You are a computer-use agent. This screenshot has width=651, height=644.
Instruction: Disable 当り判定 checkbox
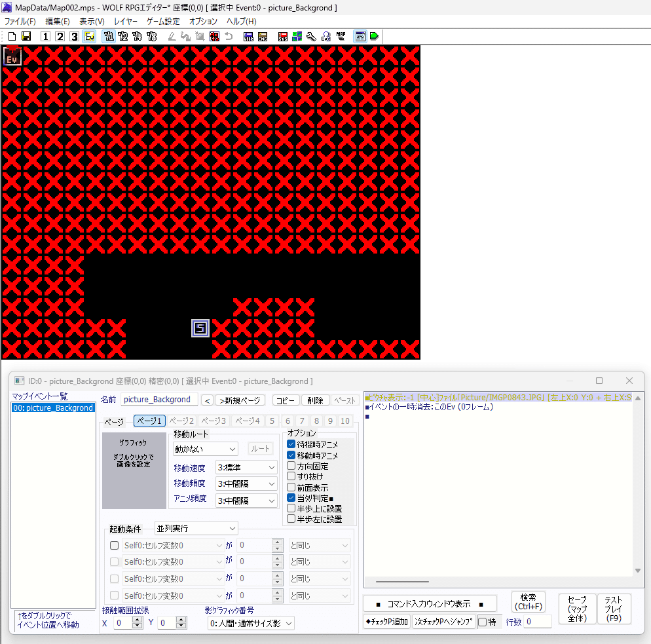tap(291, 498)
